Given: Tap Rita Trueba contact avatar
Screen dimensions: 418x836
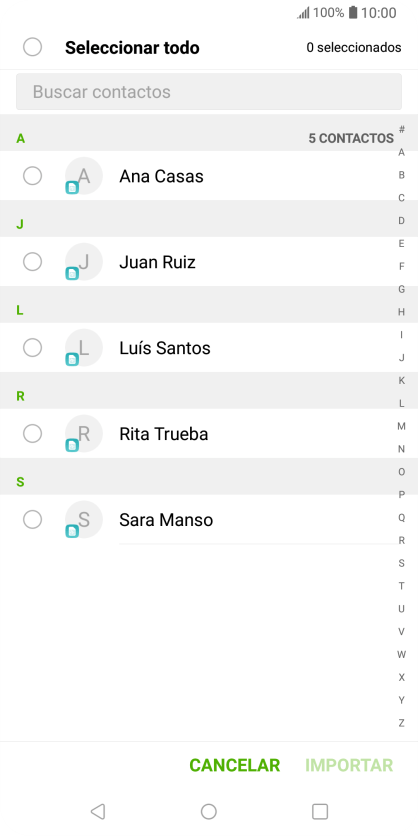Looking at the screenshot, I should (84, 433).
